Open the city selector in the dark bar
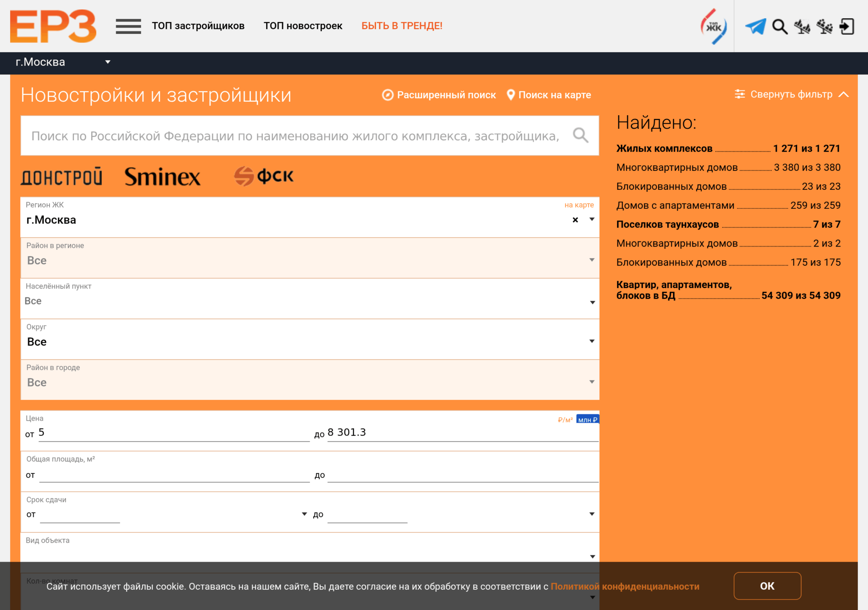This screenshot has height=610, width=868. coord(63,62)
